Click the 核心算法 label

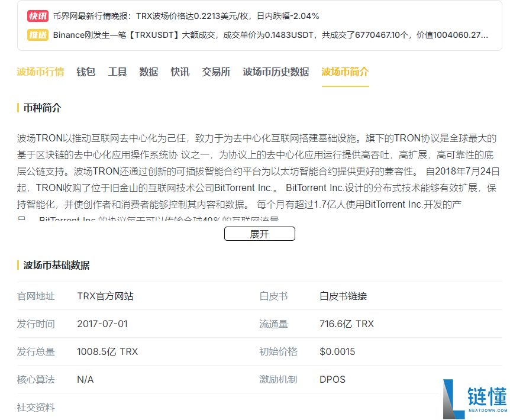[x=35, y=379]
